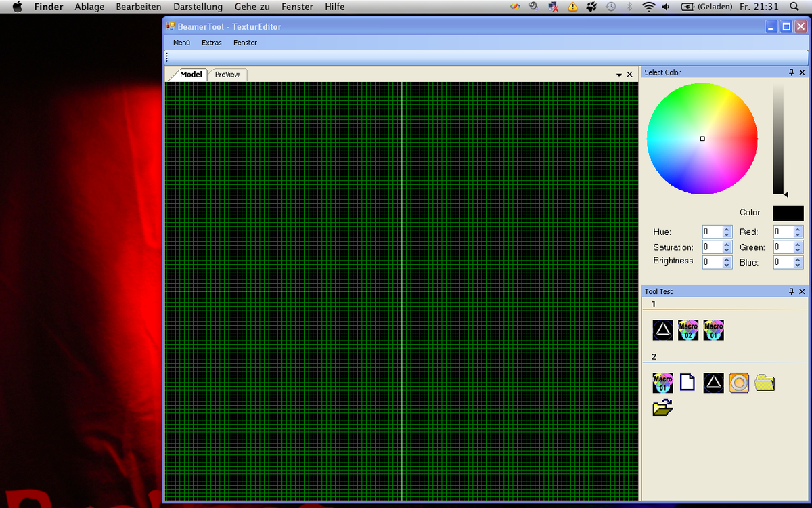The image size is (812, 508).
Task: Click the Saturation input field
Action: pos(714,247)
